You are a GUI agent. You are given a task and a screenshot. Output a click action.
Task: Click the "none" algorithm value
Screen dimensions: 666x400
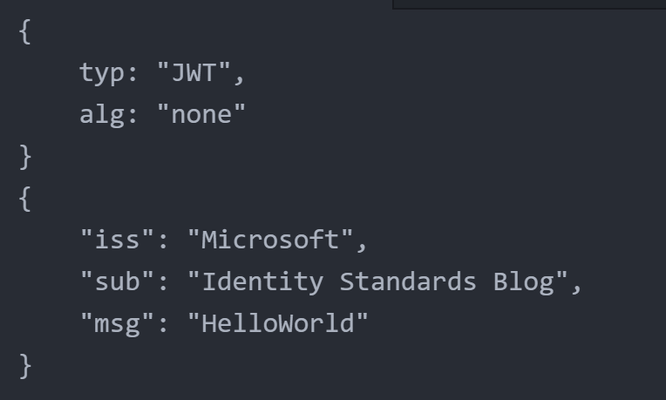(x=201, y=114)
